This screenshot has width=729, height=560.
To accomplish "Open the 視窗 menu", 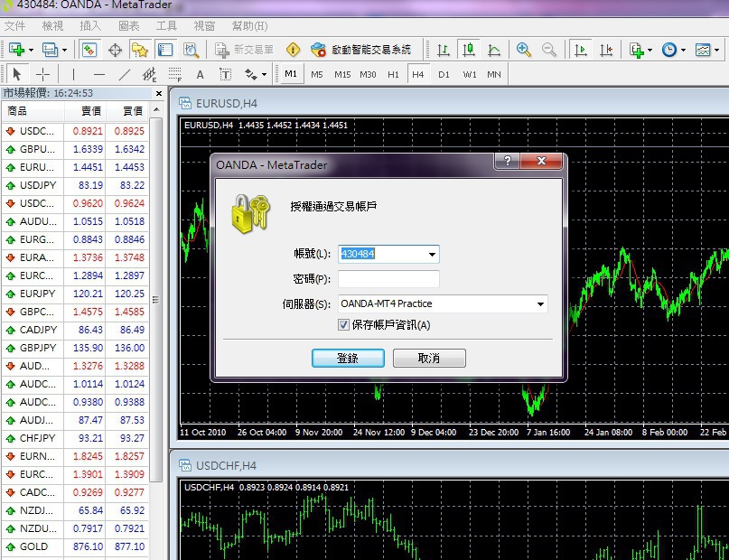I will tap(204, 26).
